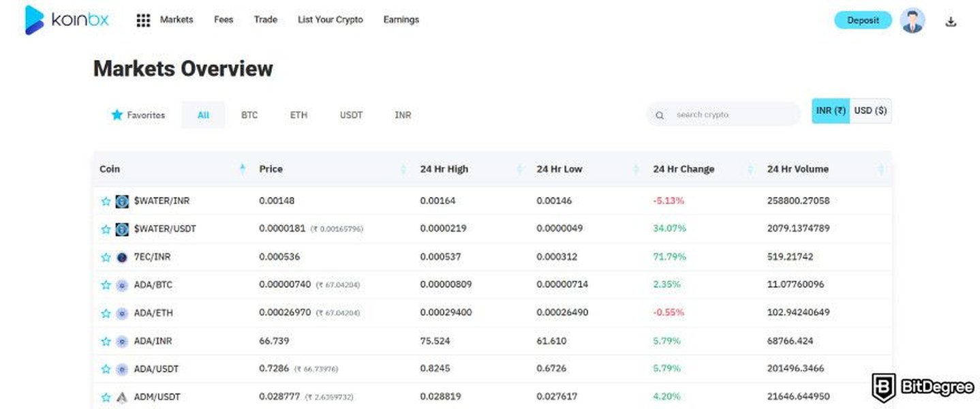The image size is (980, 409).
Task: Switch currency display to USD ($)
Action: pos(870,110)
